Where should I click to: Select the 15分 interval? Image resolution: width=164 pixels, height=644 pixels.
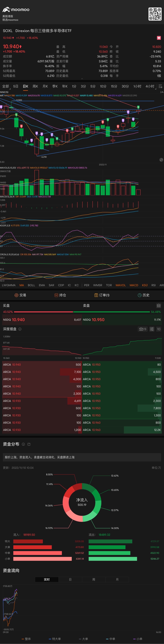click(114, 86)
